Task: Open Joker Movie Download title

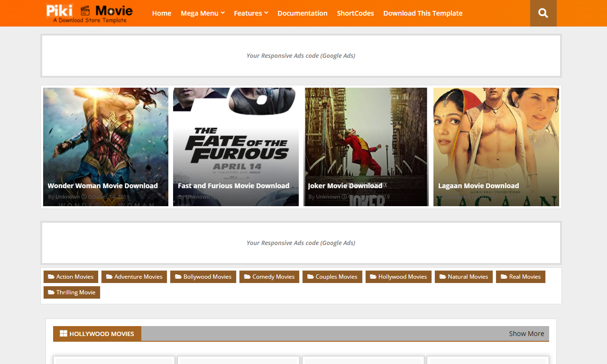Action: pos(345,186)
